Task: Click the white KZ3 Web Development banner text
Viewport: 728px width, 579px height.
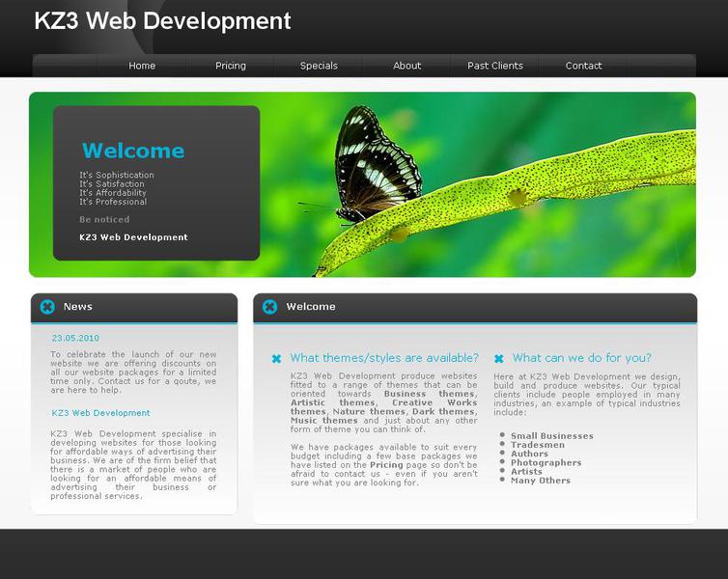Action: click(133, 237)
